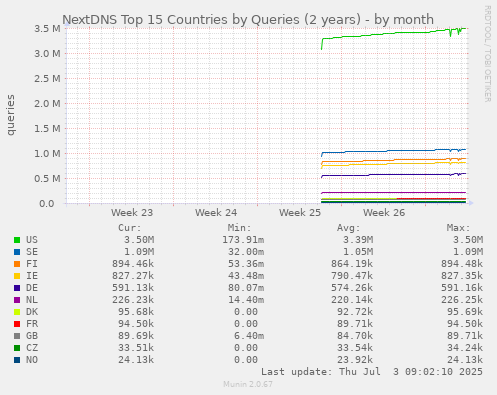Click the DE current value '591.13k'

pyautogui.click(x=133, y=288)
